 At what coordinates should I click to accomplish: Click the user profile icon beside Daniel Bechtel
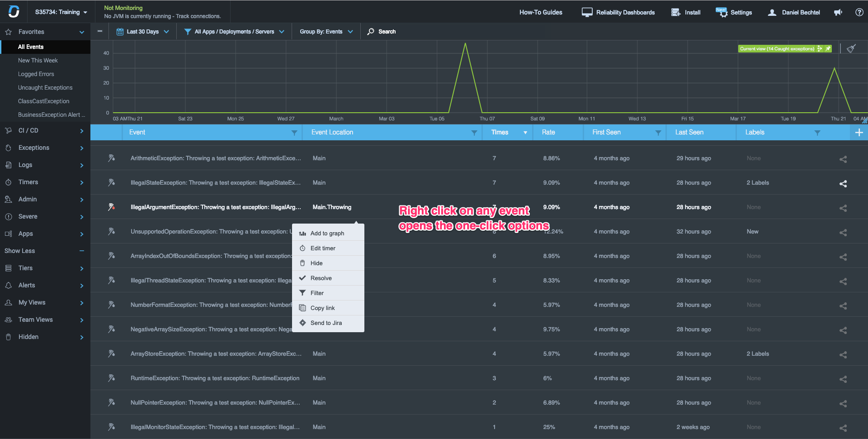[772, 12]
